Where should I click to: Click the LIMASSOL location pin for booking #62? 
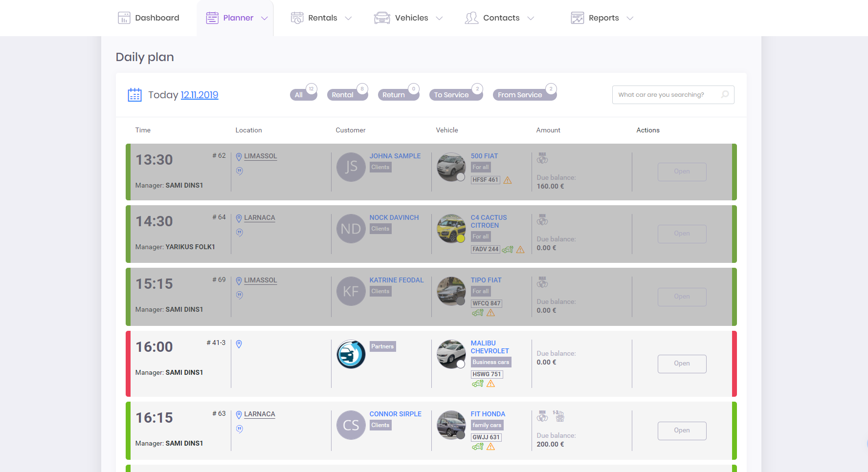click(239, 156)
